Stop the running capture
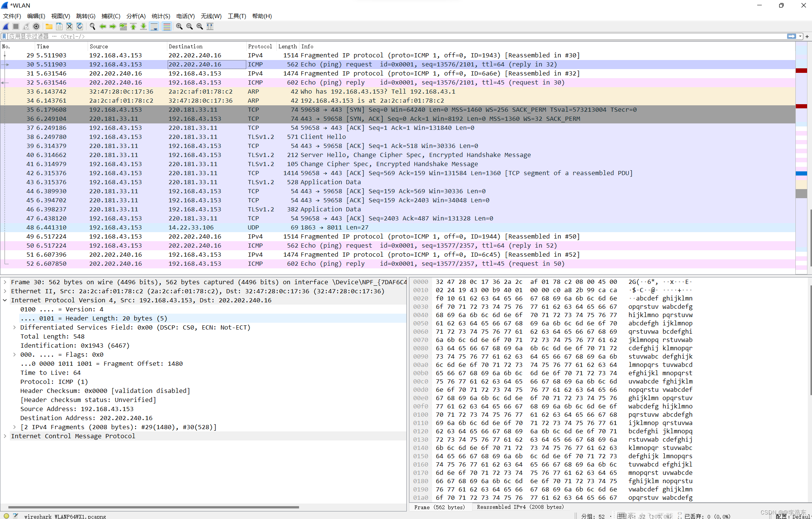The height and width of the screenshot is (519, 812). coord(16,26)
